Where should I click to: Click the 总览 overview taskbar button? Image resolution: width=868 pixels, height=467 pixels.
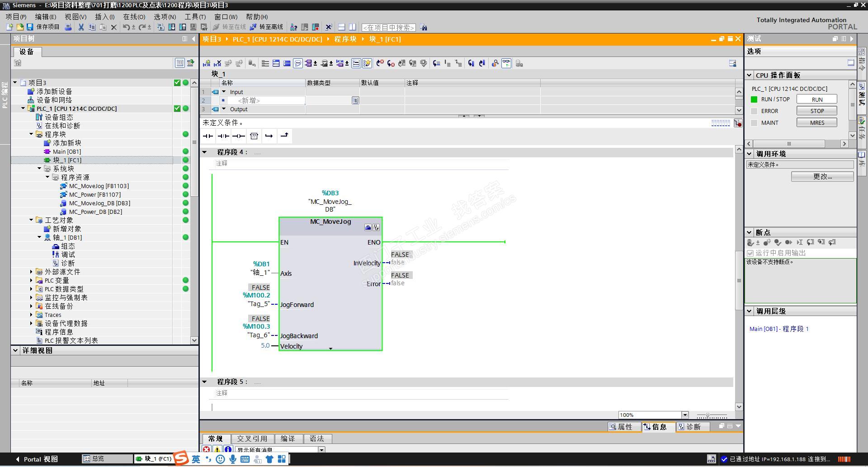pos(107,459)
